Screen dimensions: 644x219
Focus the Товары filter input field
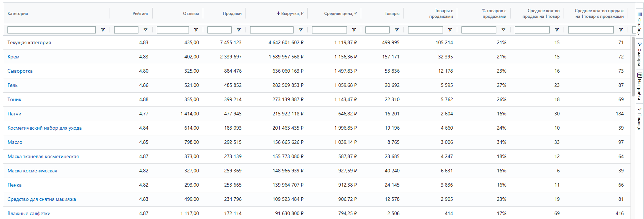377,30
